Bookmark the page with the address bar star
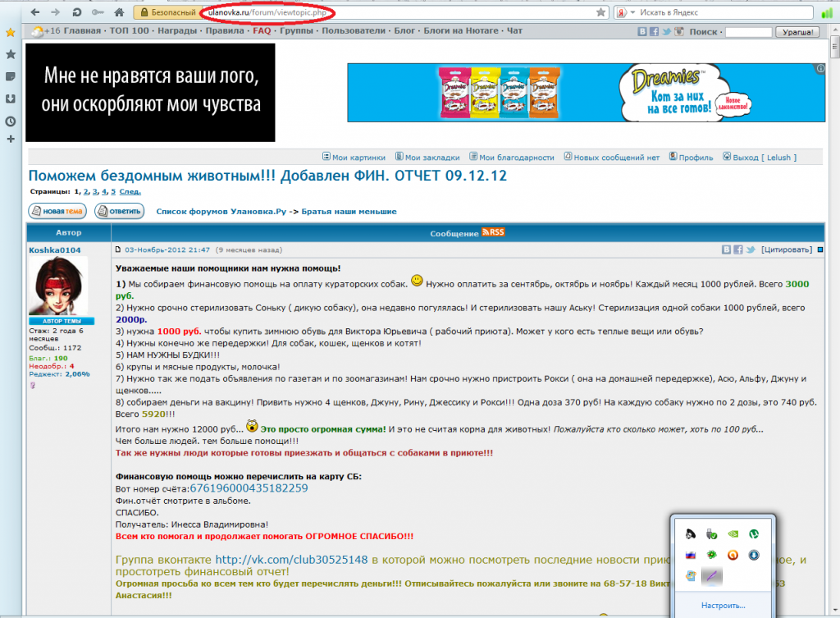The height and width of the screenshot is (618, 840). (600, 12)
